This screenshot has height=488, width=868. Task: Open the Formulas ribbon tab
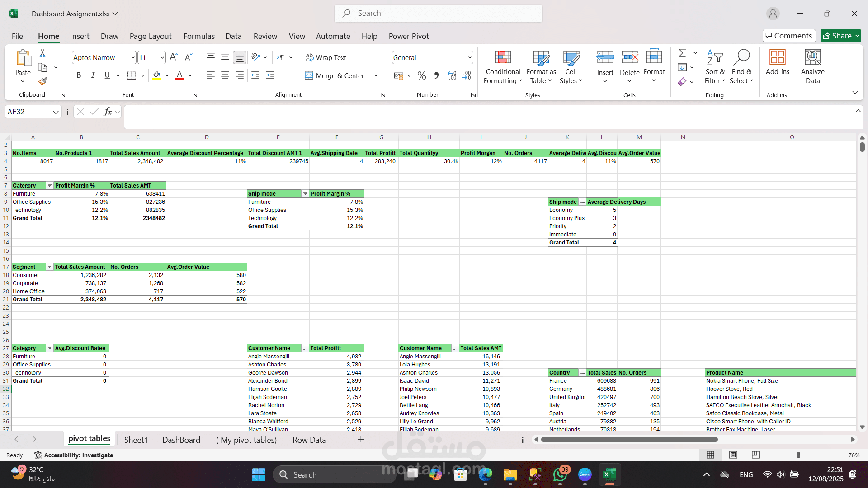[199, 36]
